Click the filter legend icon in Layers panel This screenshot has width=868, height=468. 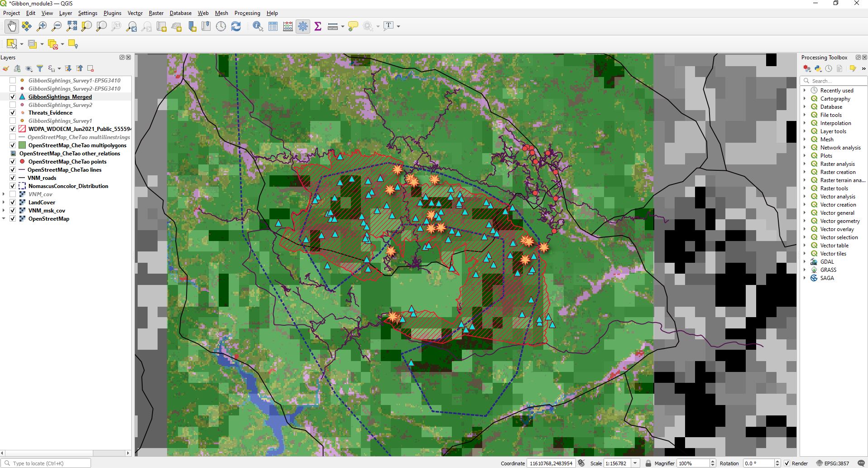[x=40, y=68]
